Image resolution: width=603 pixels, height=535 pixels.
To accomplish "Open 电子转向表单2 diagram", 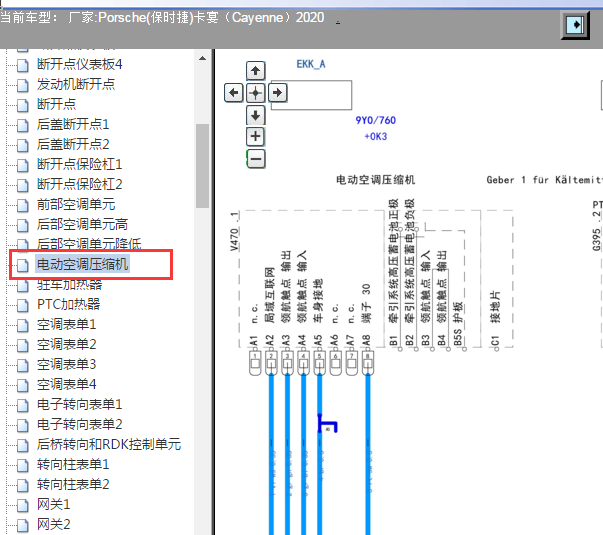I will (80, 425).
